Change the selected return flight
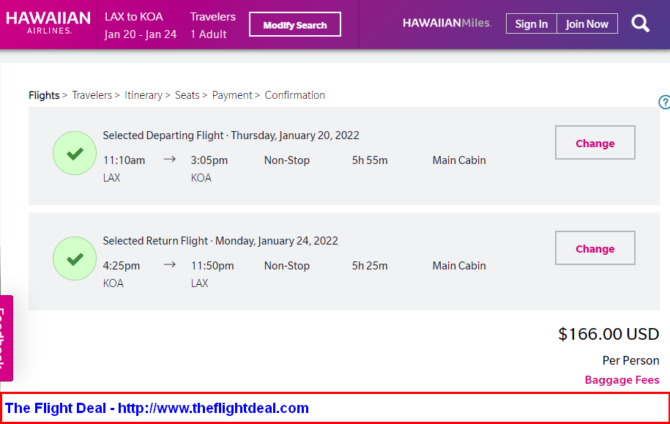 (x=595, y=248)
